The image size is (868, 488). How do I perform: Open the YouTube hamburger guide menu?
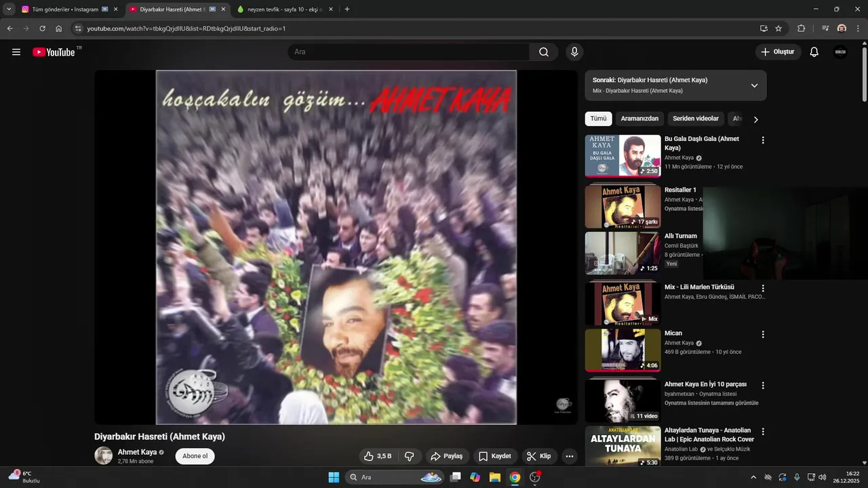16,52
